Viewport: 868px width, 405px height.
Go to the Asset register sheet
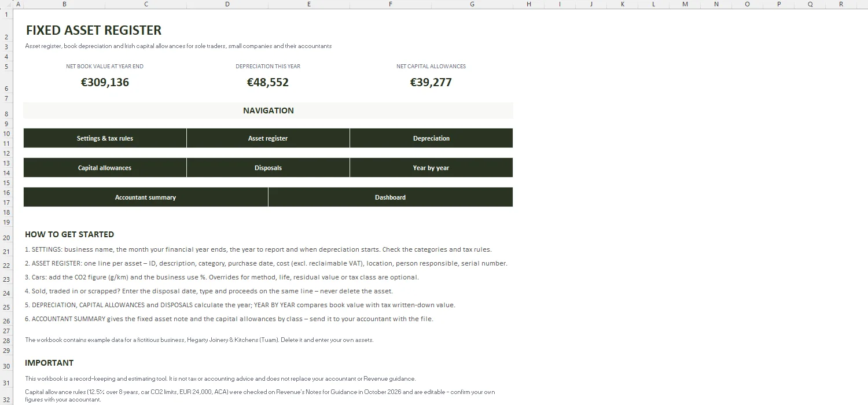[268, 138]
